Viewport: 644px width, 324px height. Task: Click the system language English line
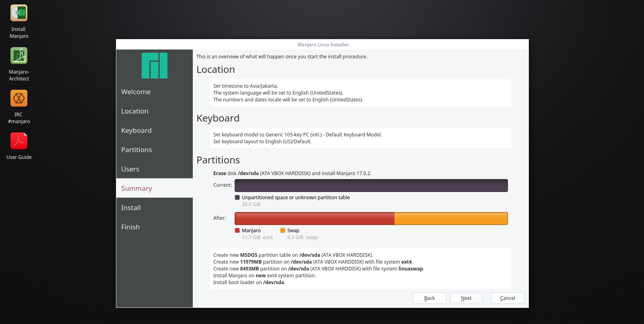278,93
